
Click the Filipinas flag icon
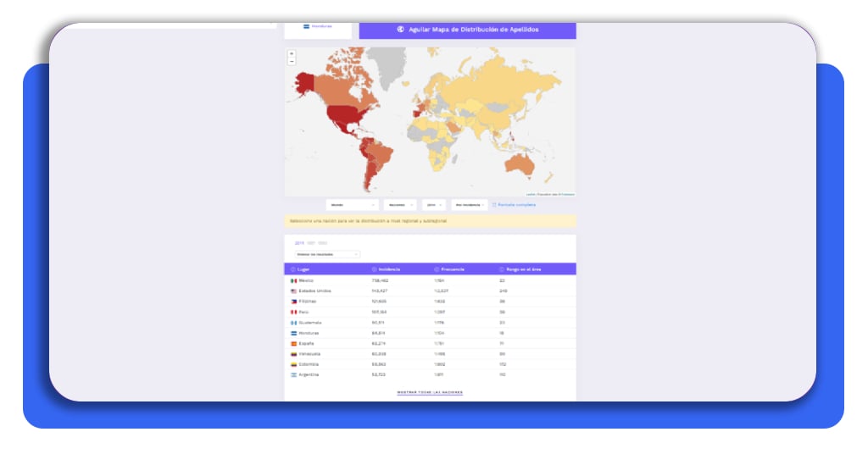(x=294, y=302)
